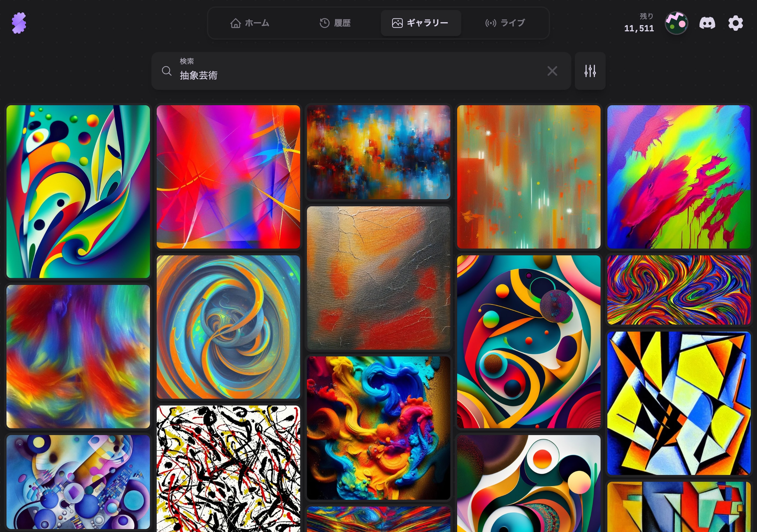The image size is (757, 532).
Task: Click the app logo in the top-left corner
Action: click(x=19, y=23)
